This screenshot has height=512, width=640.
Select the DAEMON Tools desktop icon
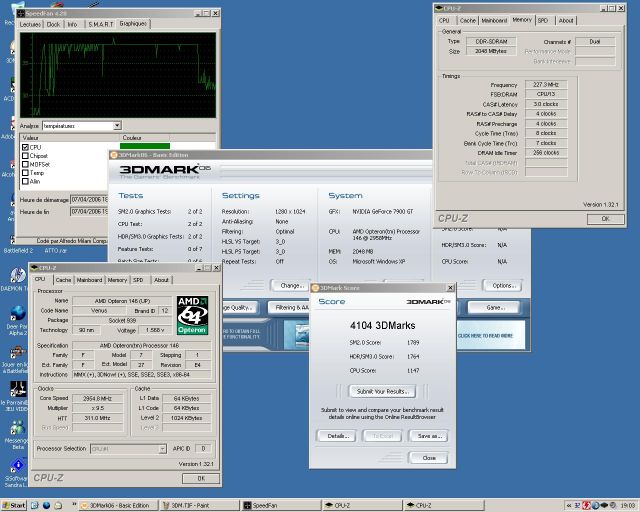pos(16,279)
